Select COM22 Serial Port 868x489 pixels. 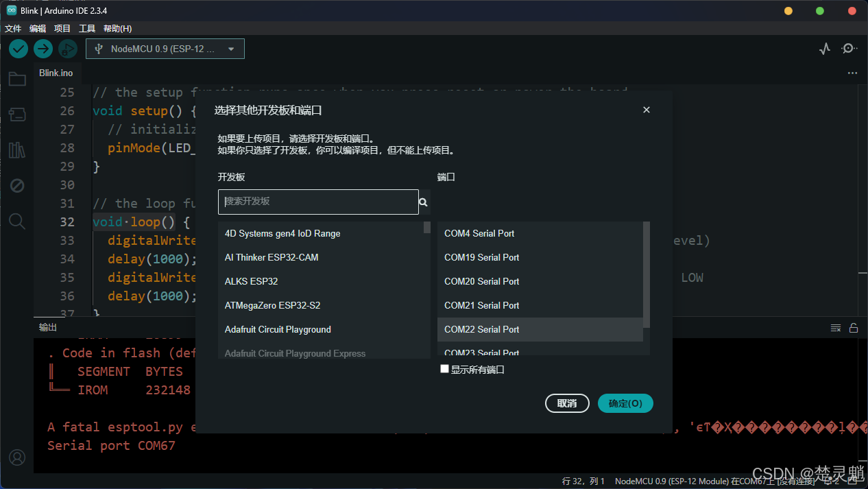pos(540,329)
